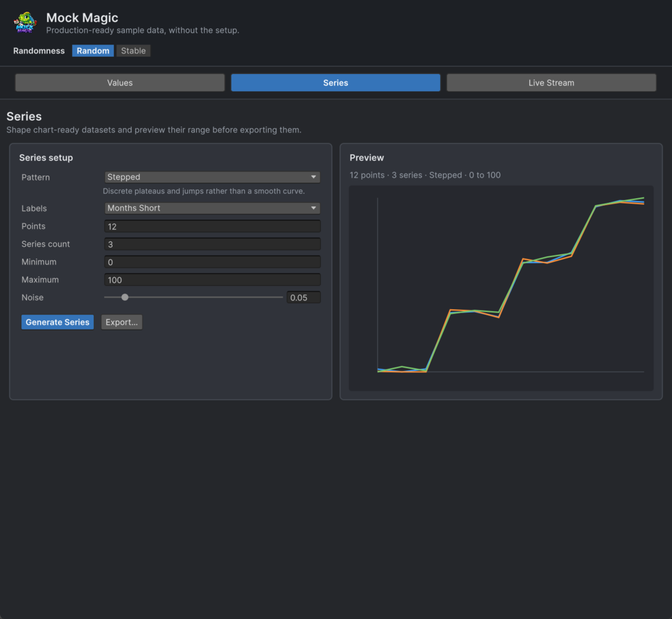672x619 pixels.
Task: Switch to the Live Stream tab
Action: (551, 83)
